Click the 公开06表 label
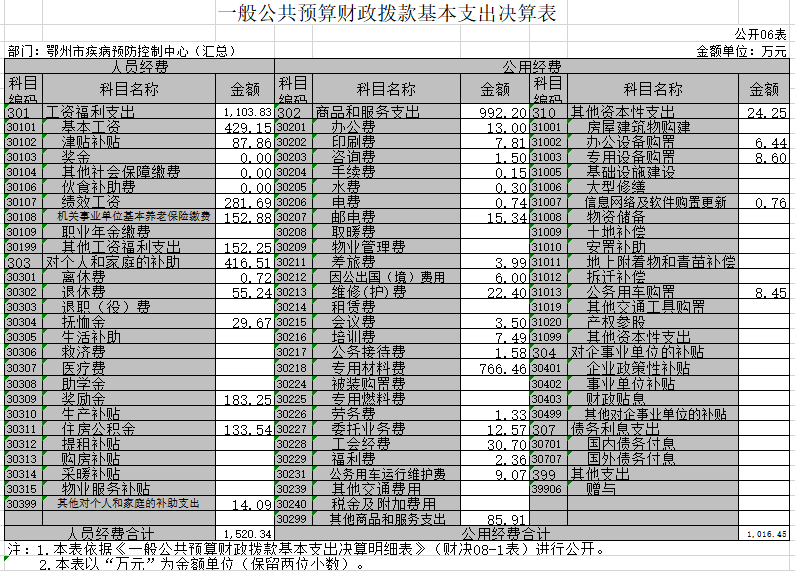The height and width of the screenshot is (571, 795). (x=761, y=34)
